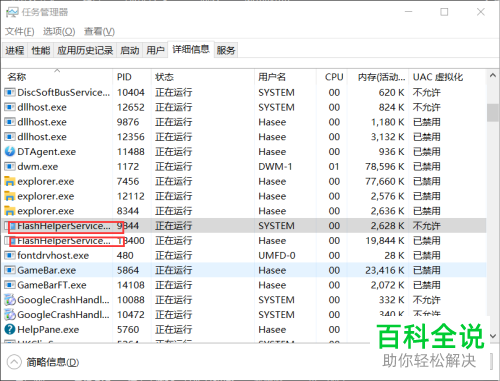The width and height of the screenshot is (500, 381).
Task: Click folder icon of explorer.exe PID 12112
Action: (10, 196)
